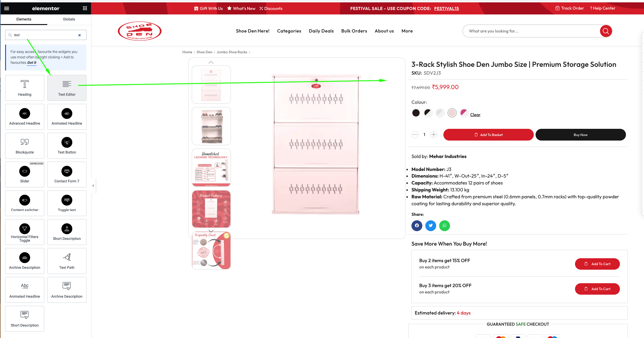The height and width of the screenshot is (338, 644).
Task: Open the Elements panel tab
Action: (x=24, y=19)
